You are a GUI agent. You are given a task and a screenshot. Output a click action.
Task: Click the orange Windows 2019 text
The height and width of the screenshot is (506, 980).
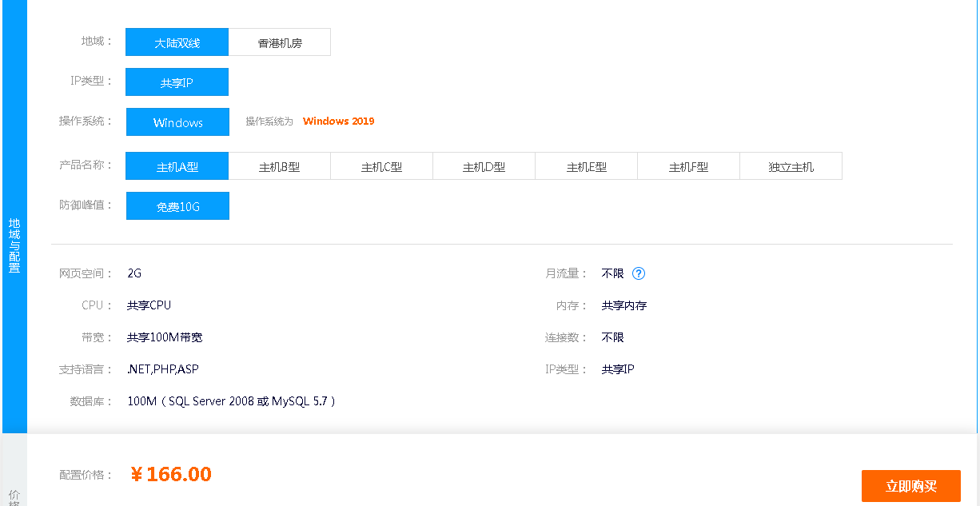point(338,122)
